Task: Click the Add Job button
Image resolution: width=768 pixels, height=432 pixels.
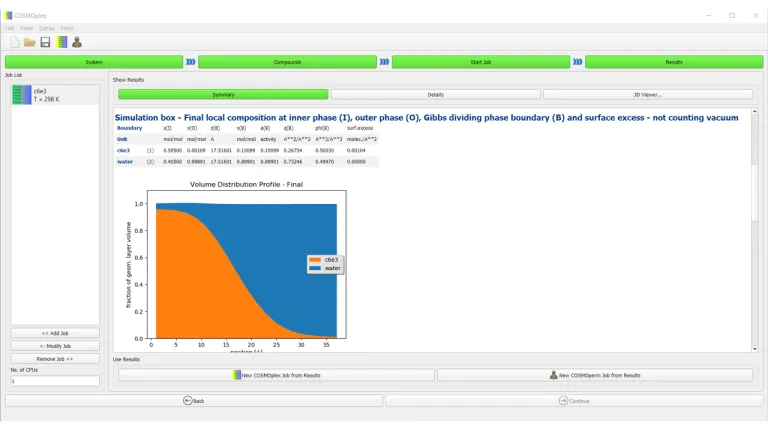Action: tap(55, 333)
